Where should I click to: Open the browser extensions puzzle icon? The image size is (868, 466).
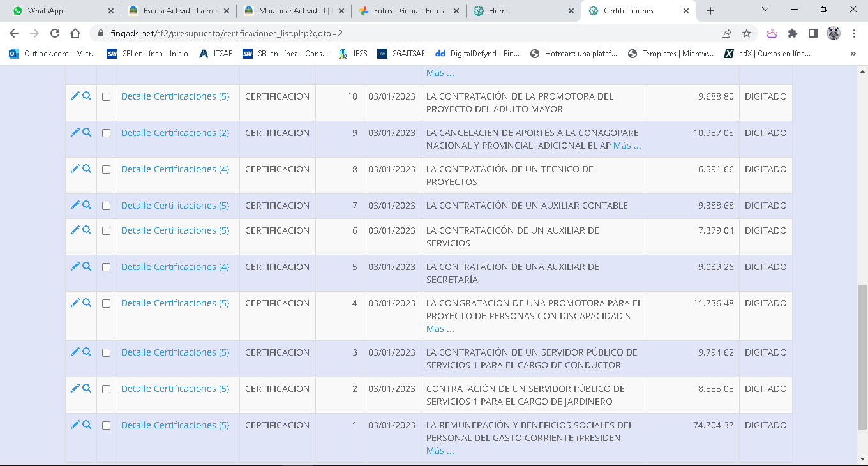(x=793, y=33)
